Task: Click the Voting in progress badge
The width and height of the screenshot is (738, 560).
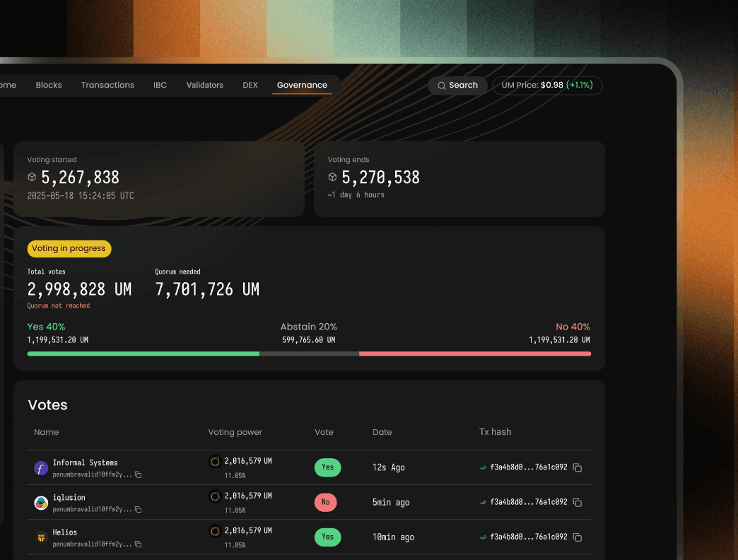Action: 69,248
